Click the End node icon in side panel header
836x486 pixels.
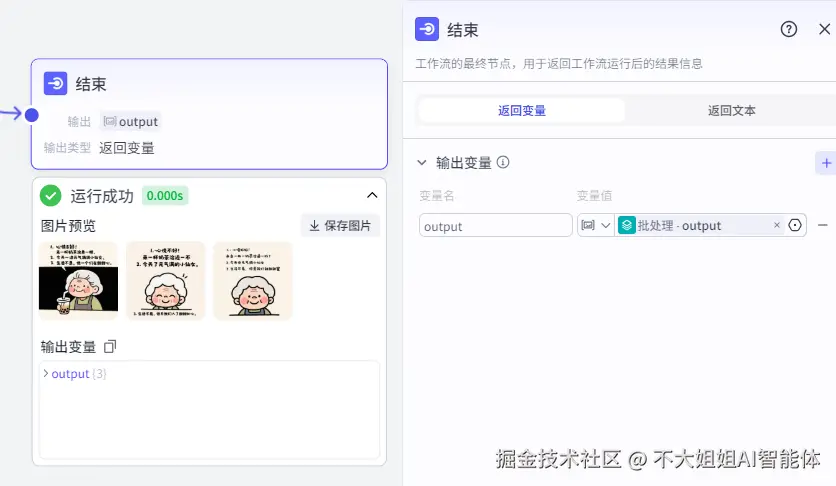pos(427,29)
